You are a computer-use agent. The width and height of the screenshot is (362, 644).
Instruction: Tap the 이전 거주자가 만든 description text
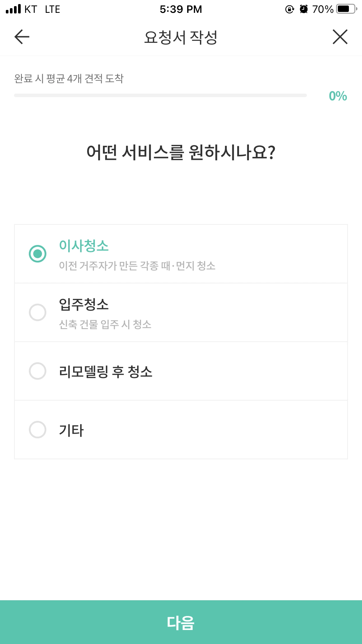137,266
